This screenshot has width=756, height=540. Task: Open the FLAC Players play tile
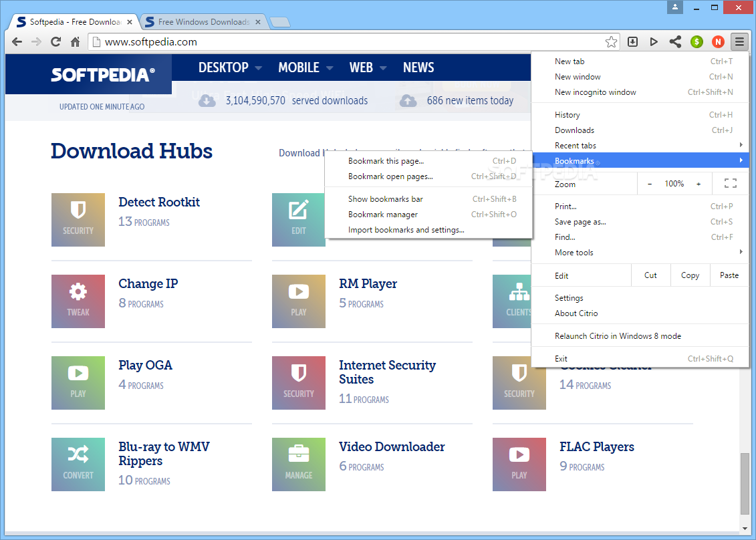pos(519,464)
